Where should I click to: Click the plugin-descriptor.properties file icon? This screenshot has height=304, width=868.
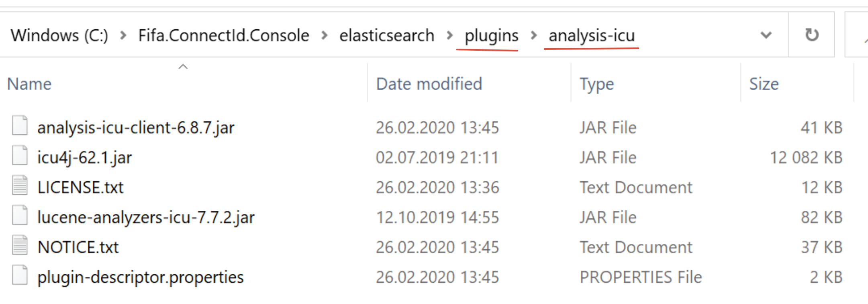tap(20, 275)
